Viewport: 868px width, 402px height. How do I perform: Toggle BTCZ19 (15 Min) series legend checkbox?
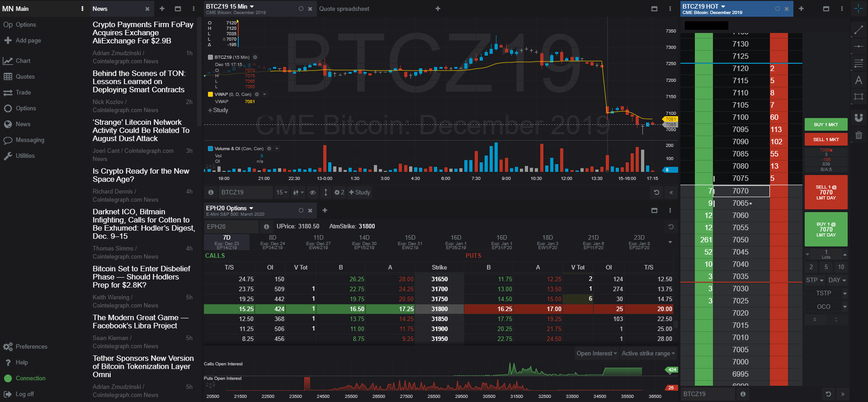pos(210,57)
